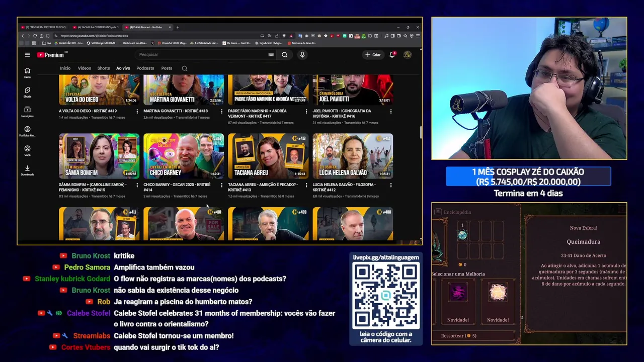Play Taciana Abreu Ambição thumbnail
Screen dimensions: 644x362
[268, 156]
